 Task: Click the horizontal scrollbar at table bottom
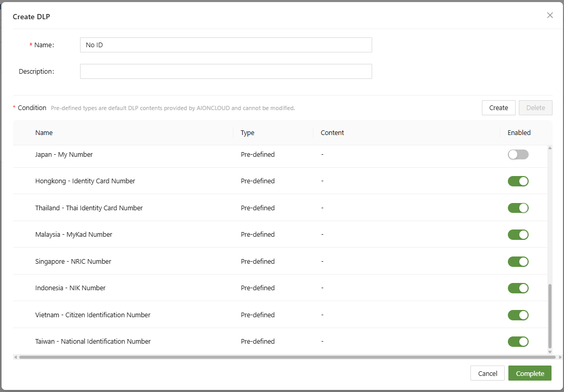(286, 357)
